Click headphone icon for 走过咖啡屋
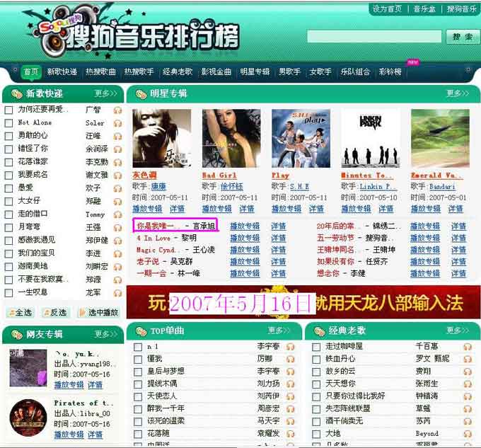The image size is (481, 448). (468, 347)
